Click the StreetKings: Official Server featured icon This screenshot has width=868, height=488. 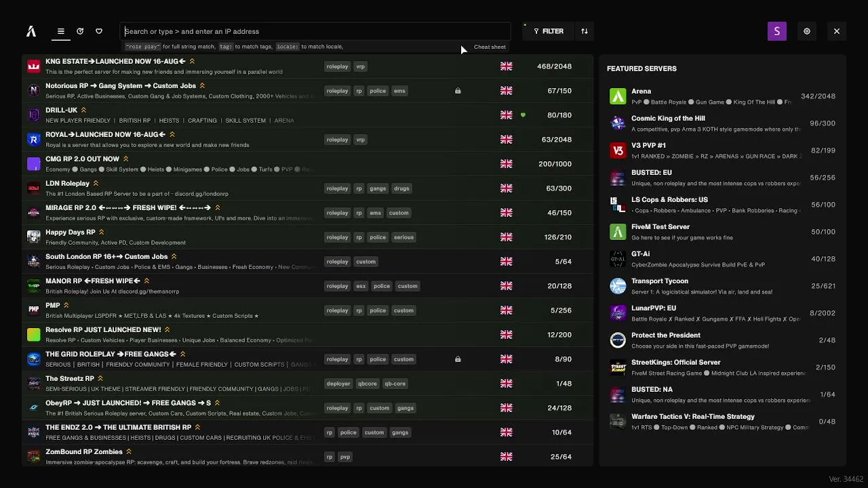click(x=618, y=367)
